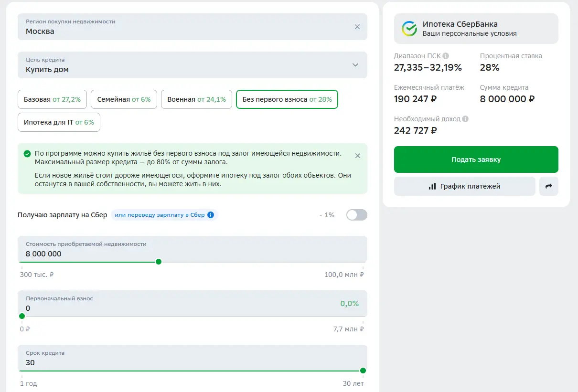Click the monthly payment 190 247 ₽ value
This screenshot has height=392, width=578.
(415, 99)
